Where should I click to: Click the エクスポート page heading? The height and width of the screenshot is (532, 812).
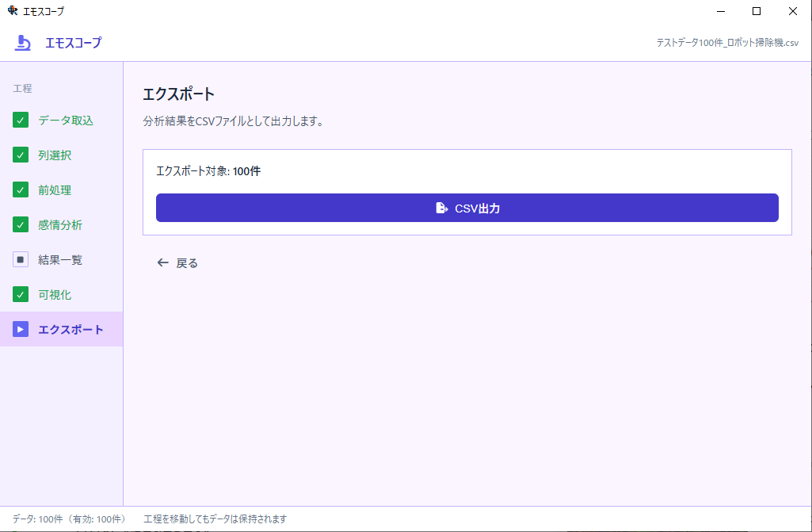pos(179,94)
